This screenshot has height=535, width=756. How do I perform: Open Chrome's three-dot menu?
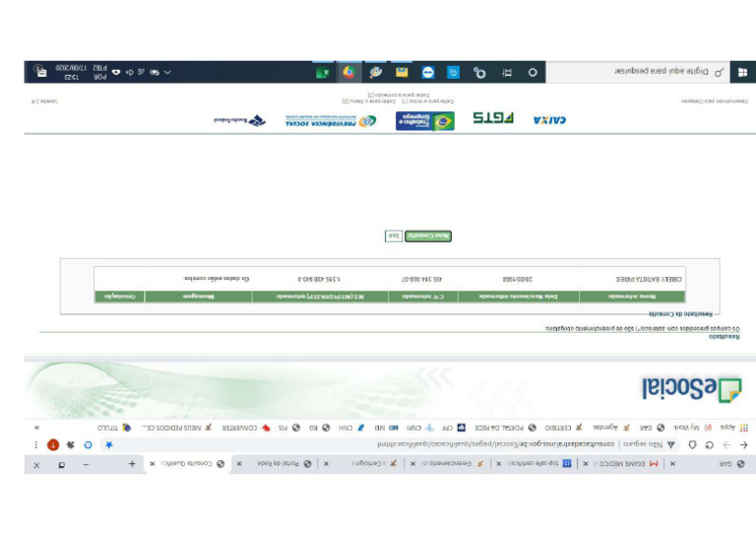[x=35, y=444]
